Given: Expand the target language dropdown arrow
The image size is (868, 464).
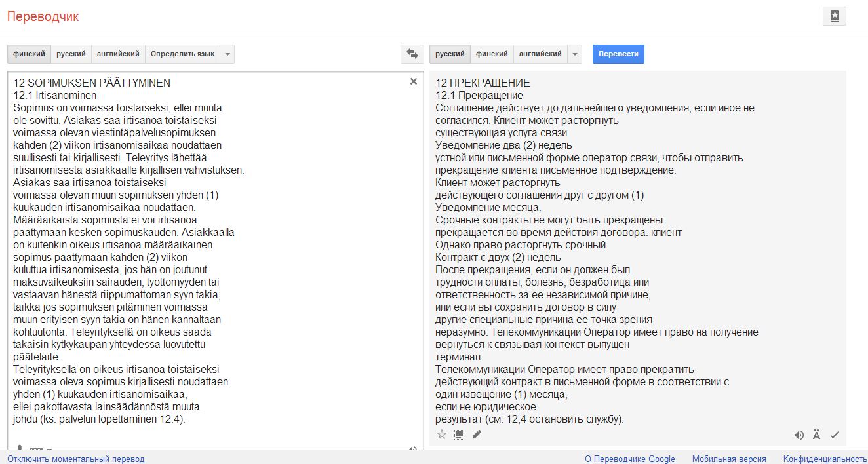Looking at the screenshot, I should point(574,54).
